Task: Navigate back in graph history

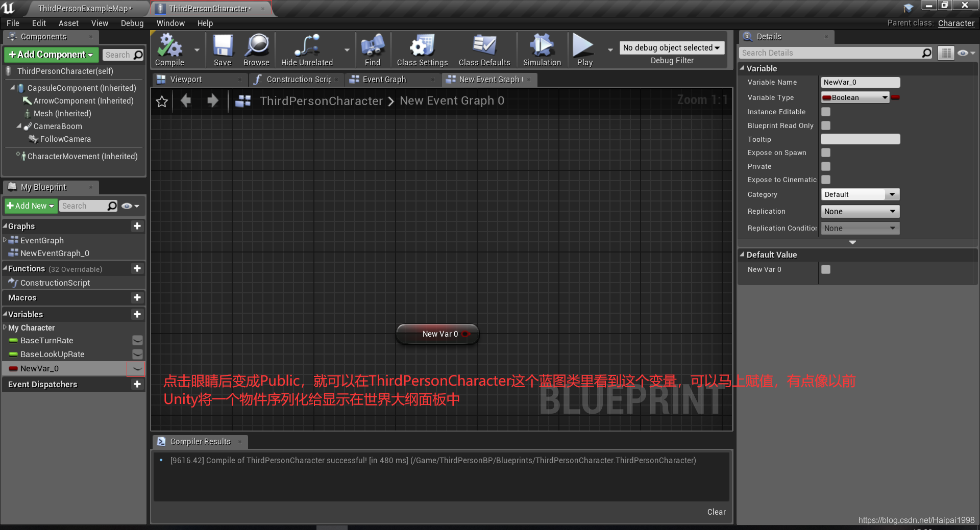Action: pyautogui.click(x=186, y=100)
